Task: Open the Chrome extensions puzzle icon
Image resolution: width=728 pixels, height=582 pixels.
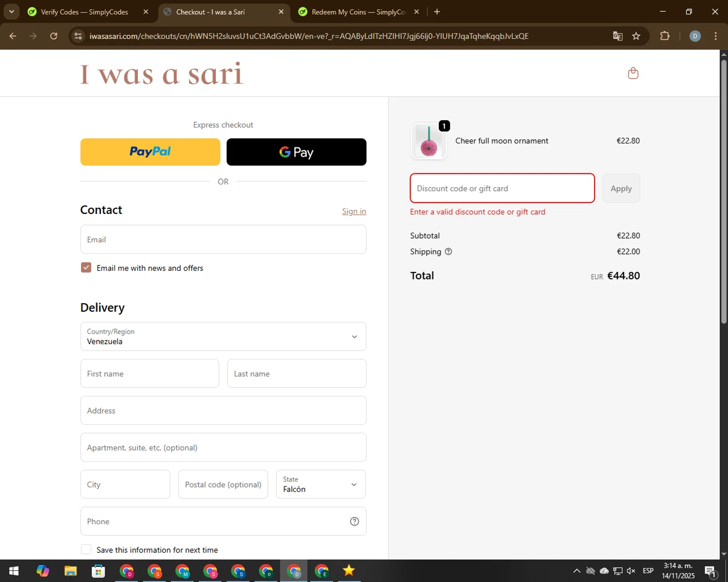Action: click(664, 36)
